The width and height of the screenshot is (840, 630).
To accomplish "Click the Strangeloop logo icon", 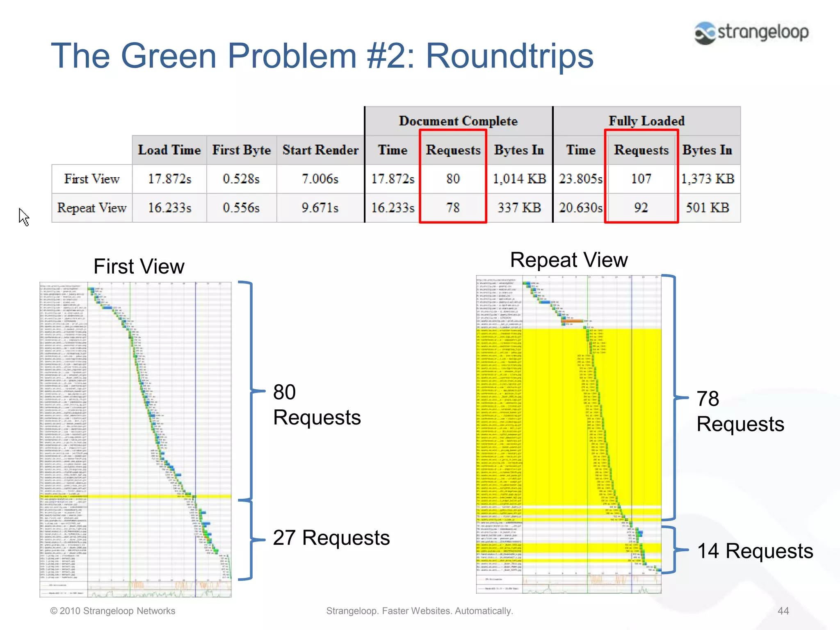I will (705, 33).
